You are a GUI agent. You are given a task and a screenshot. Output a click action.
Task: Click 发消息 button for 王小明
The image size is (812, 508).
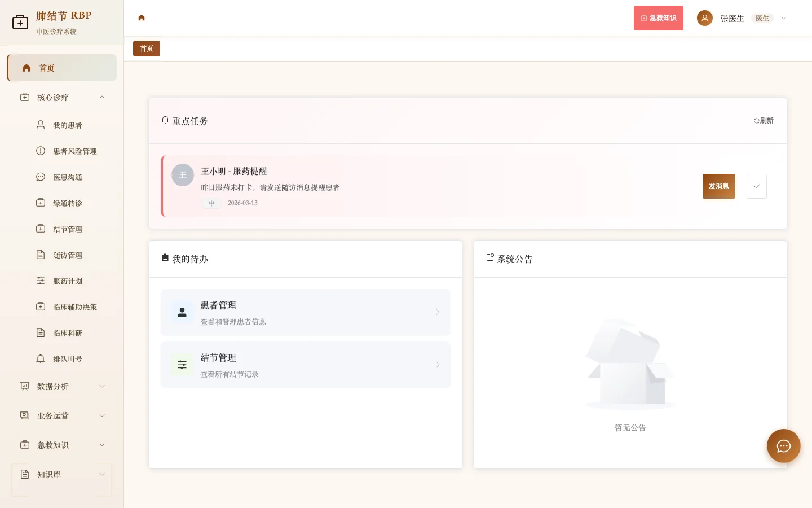(x=719, y=186)
